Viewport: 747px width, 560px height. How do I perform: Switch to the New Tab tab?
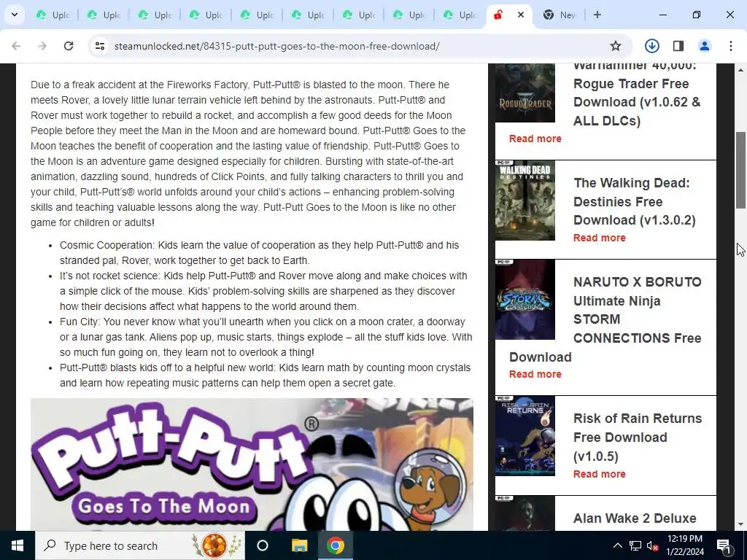pos(560,15)
